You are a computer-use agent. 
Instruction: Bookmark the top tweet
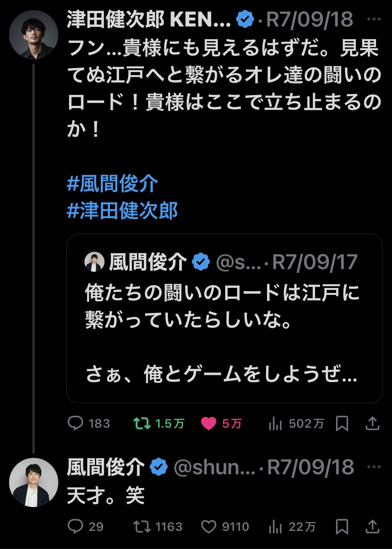[x=342, y=424]
